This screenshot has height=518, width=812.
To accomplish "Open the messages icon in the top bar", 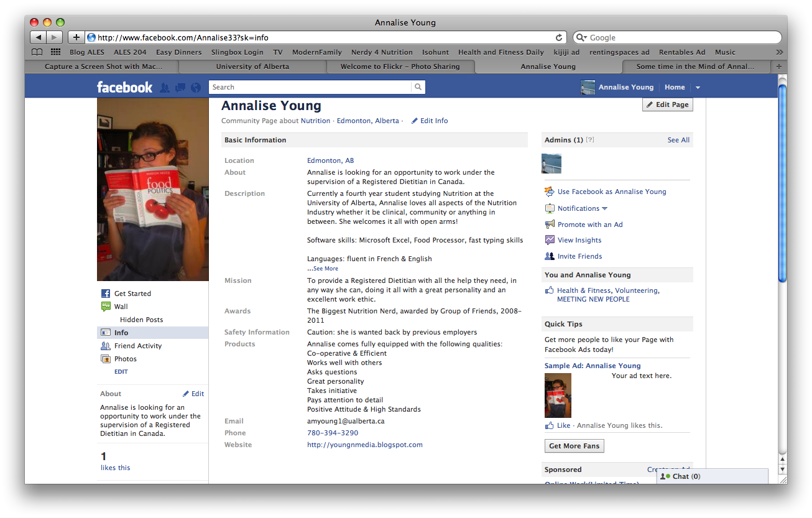I will pos(180,88).
